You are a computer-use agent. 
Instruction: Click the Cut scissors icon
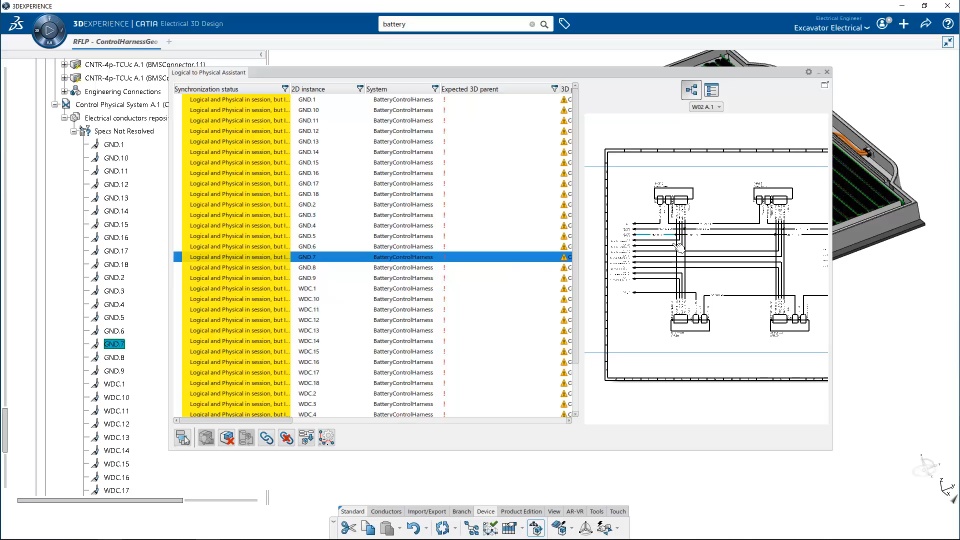tap(348, 528)
